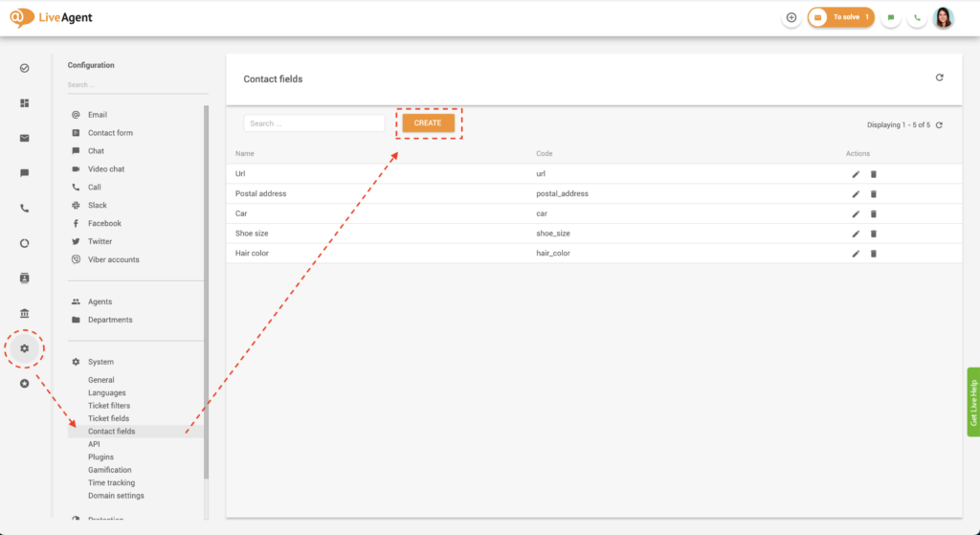This screenshot has width=980, height=535.
Task: Delete the Hair color contact field
Action: click(873, 254)
